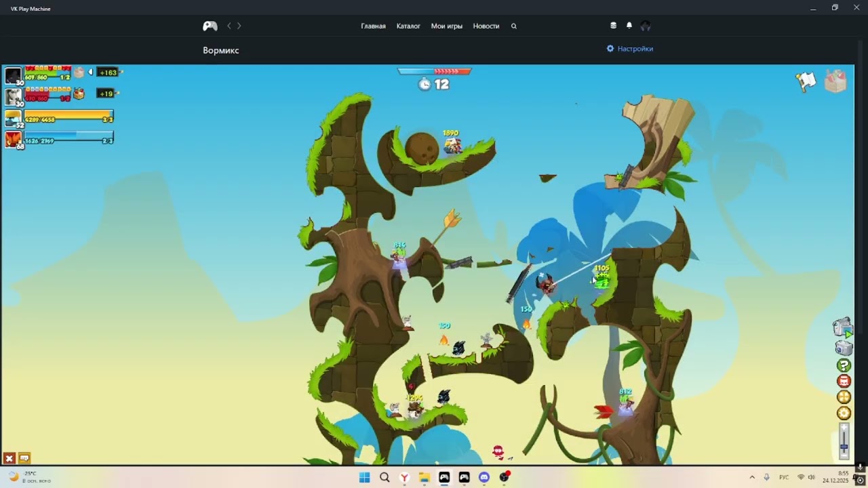The width and height of the screenshot is (868, 488).
Task: Open Windows taskbar search
Action: click(x=384, y=477)
